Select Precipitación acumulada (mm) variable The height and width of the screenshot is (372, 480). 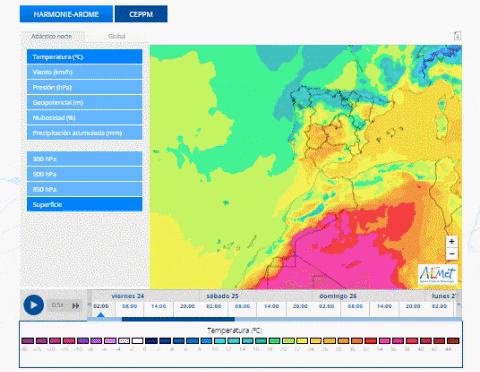coord(85,133)
